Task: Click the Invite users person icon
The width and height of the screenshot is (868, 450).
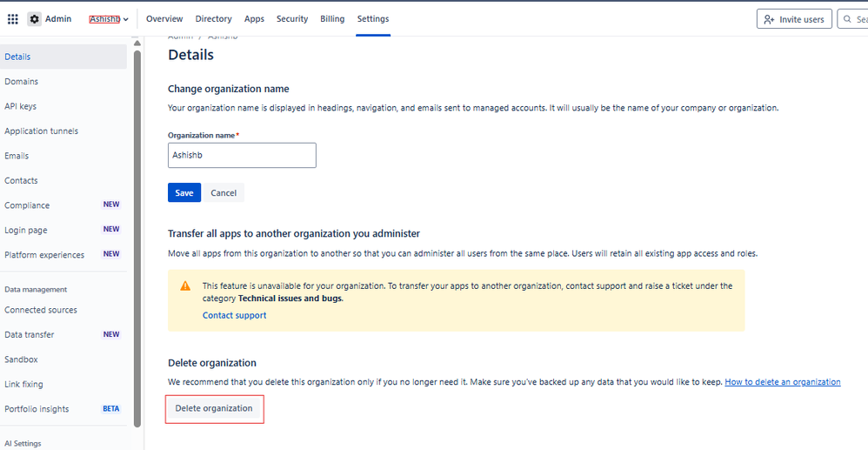Action: pyautogui.click(x=769, y=19)
